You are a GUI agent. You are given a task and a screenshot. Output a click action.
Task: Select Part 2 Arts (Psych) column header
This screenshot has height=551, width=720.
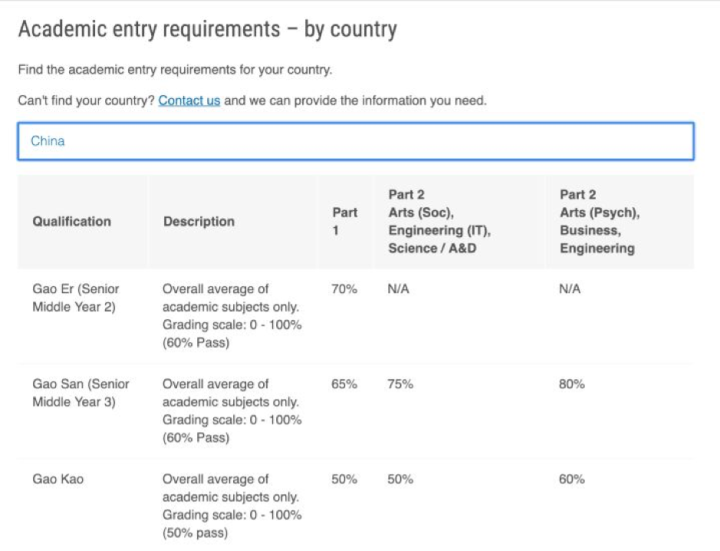point(600,221)
